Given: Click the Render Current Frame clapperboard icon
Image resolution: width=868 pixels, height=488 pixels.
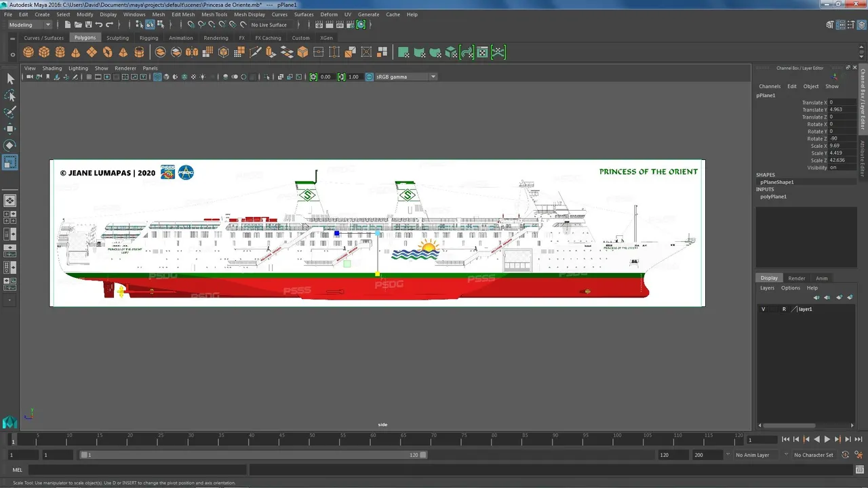Looking at the screenshot, I should 329,24.
